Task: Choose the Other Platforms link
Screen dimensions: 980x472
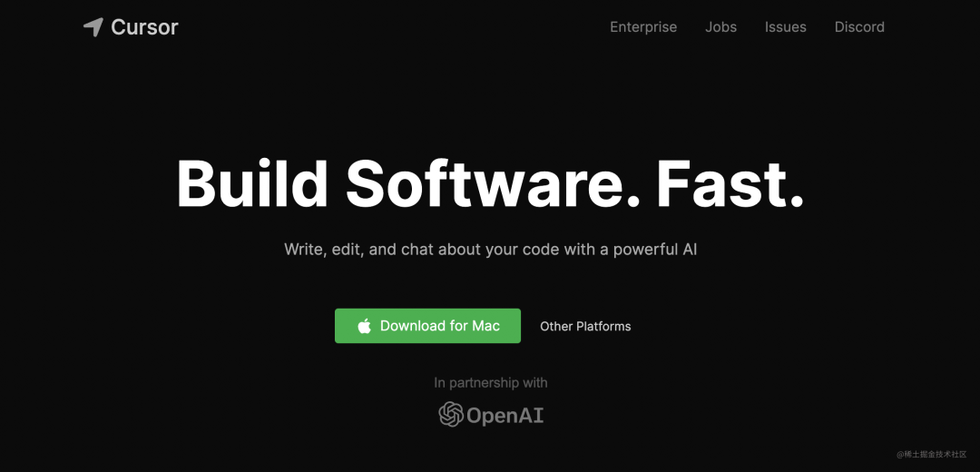Action: (585, 327)
